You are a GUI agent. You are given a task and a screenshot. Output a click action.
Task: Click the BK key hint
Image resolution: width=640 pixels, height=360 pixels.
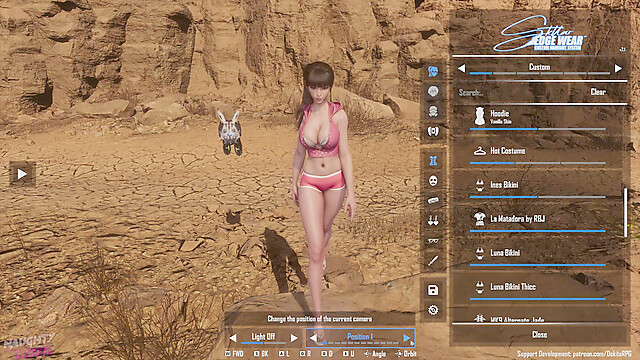(x=261, y=354)
